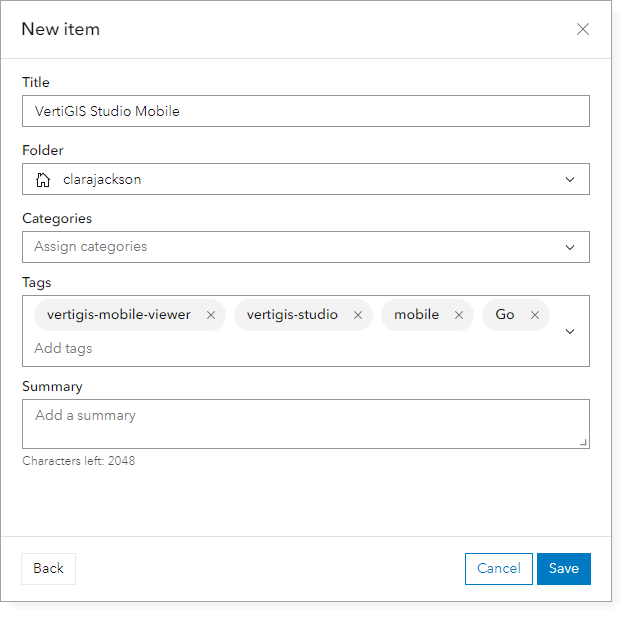Expand the Tags suggestions chevron
This screenshot has height=617, width=627.
click(x=570, y=331)
